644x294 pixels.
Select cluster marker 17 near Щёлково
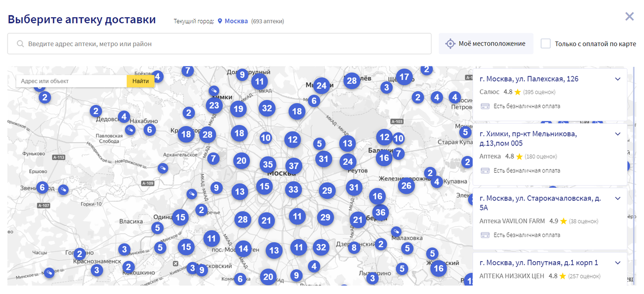tap(404, 77)
